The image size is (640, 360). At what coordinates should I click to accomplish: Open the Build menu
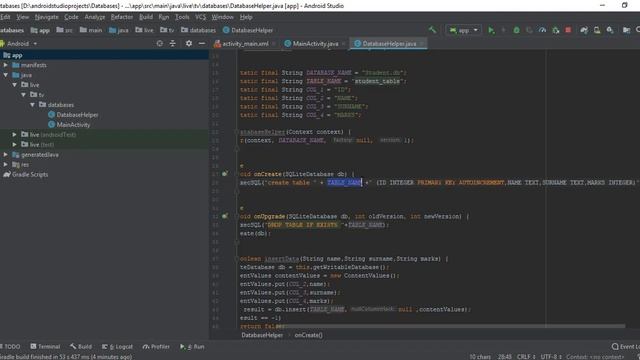tap(146, 17)
